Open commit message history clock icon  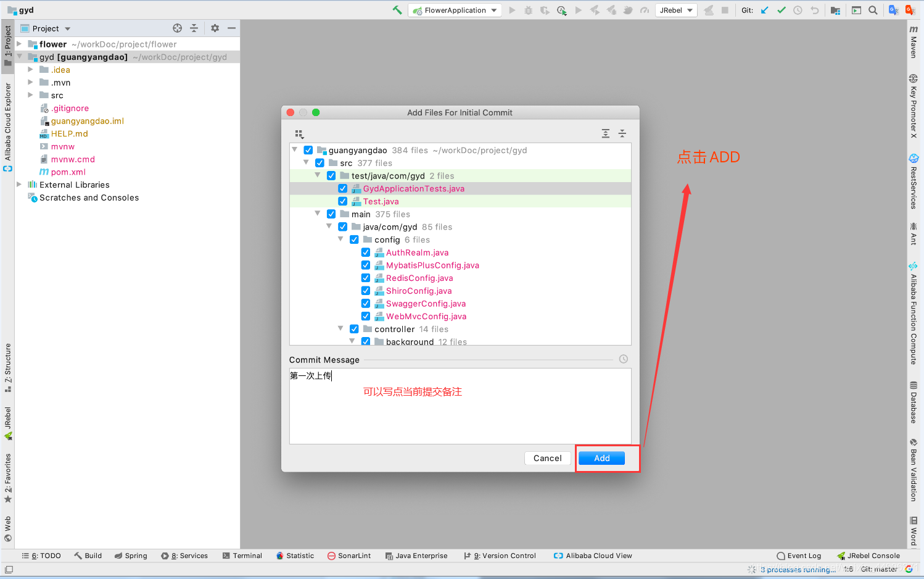pos(624,359)
